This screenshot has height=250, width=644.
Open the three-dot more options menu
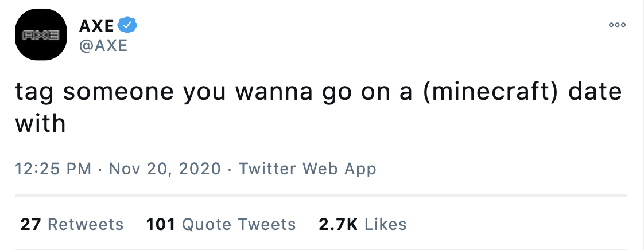pos(617,25)
